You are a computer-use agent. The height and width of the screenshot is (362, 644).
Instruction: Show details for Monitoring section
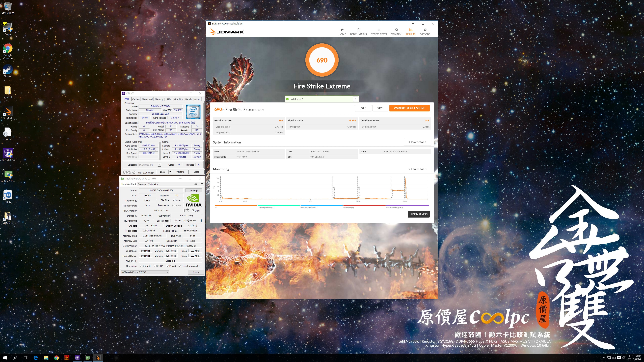[417, 169]
